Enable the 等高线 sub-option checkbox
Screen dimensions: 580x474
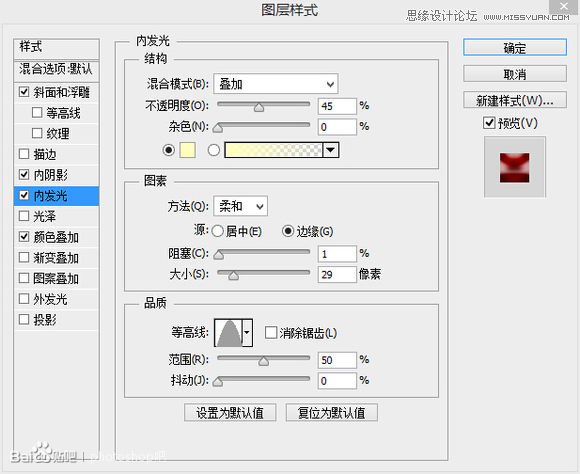point(37,112)
